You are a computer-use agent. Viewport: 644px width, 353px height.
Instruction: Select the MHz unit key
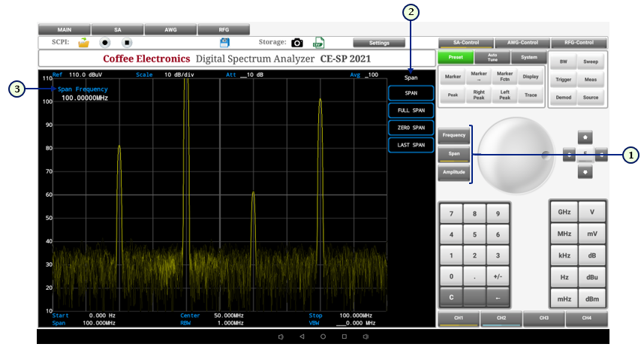[564, 234]
